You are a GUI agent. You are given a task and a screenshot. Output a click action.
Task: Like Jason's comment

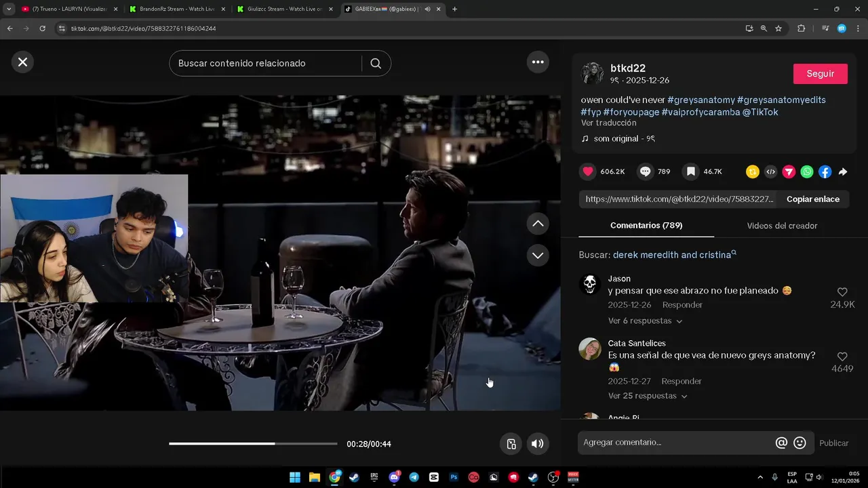click(842, 292)
